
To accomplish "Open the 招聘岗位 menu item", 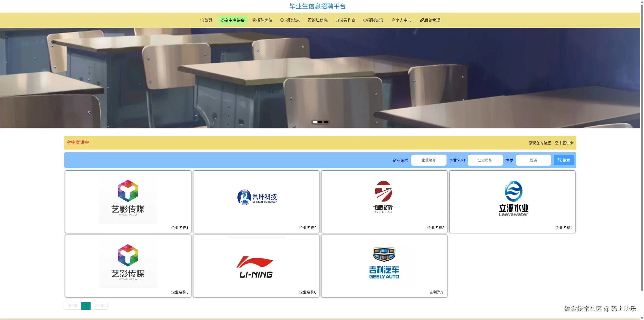I will click(x=262, y=20).
